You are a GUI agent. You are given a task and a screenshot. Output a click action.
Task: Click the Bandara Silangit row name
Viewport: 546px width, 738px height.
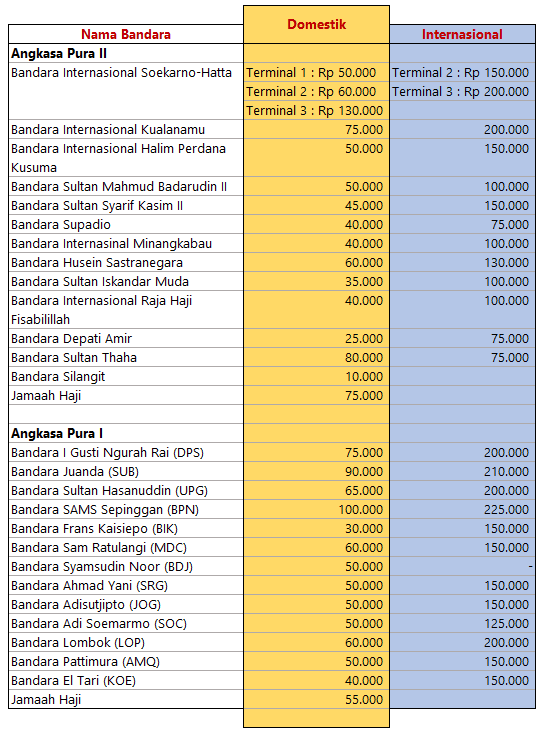pyautogui.click(x=58, y=377)
